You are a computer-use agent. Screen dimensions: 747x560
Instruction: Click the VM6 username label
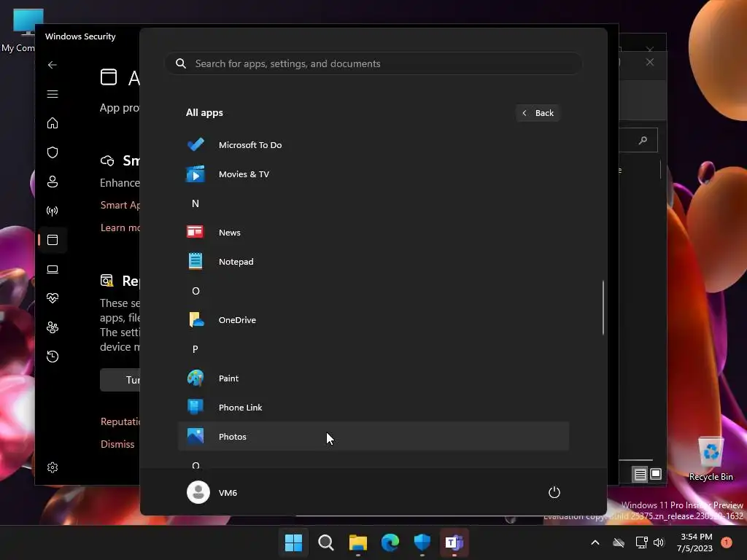click(x=228, y=493)
